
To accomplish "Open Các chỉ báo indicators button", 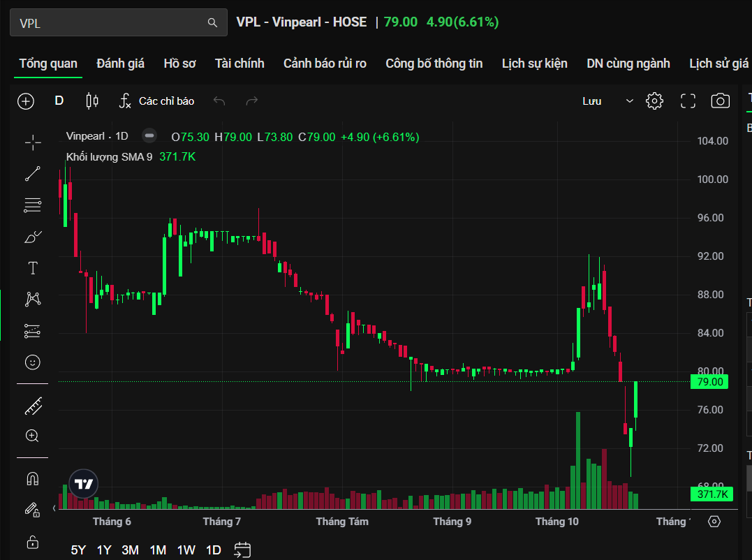I will click(x=156, y=101).
